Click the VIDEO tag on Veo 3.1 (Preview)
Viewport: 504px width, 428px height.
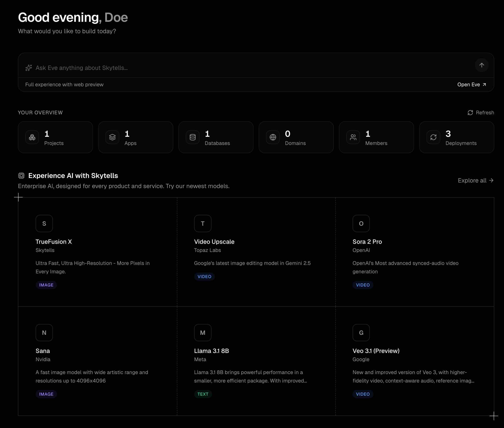click(362, 394)
